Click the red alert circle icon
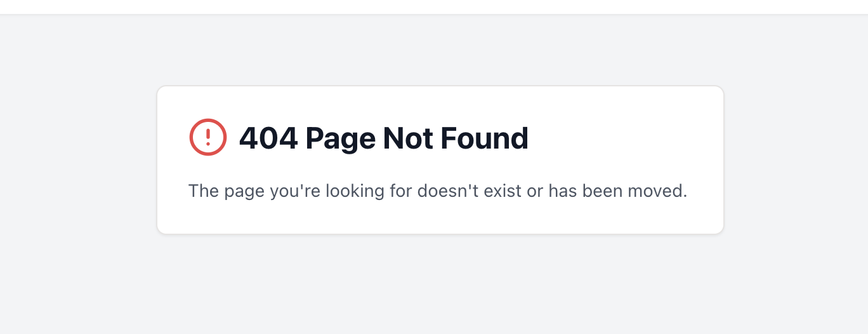The width and height of the screenshot is (868, 334). (x=208, y=137)
